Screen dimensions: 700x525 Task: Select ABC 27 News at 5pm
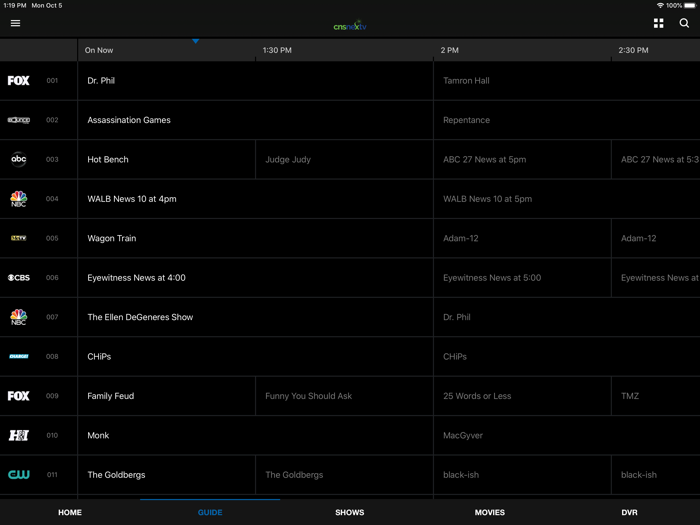522,159
